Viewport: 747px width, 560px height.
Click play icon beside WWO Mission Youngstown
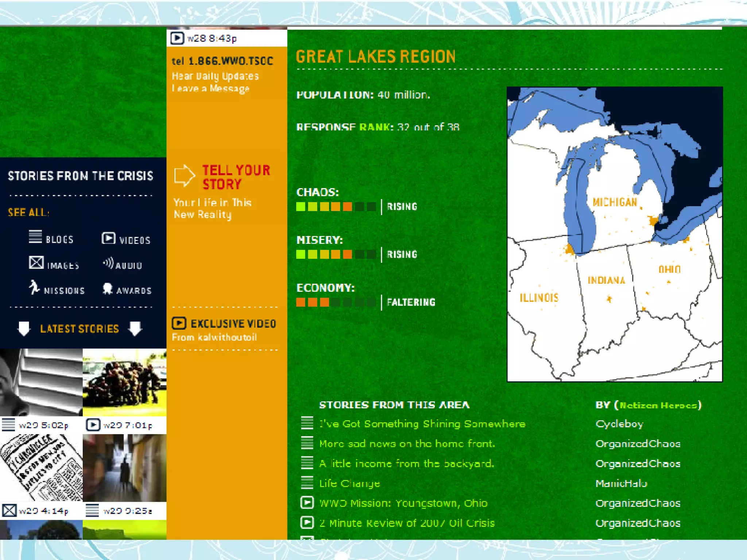click(307, 503)
